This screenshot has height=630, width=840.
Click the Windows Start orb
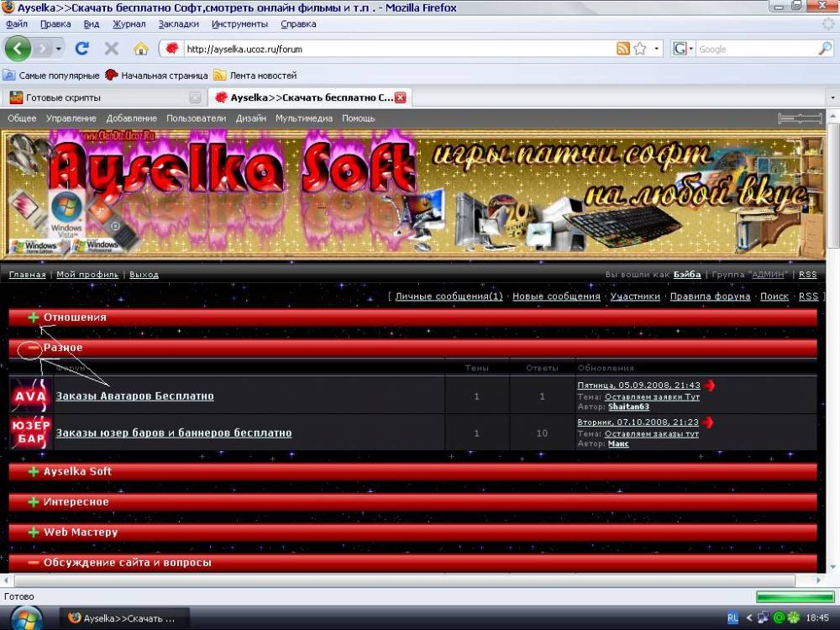tap(27, 617)
